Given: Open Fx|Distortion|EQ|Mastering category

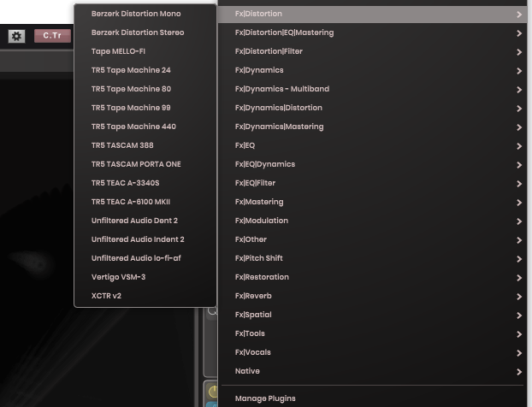Looking at the screenshot, I should click(373, 32).
